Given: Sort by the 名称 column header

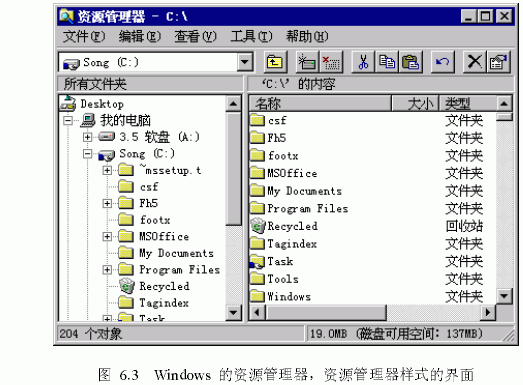Looking at the screenshot, I should pos(320,104).
